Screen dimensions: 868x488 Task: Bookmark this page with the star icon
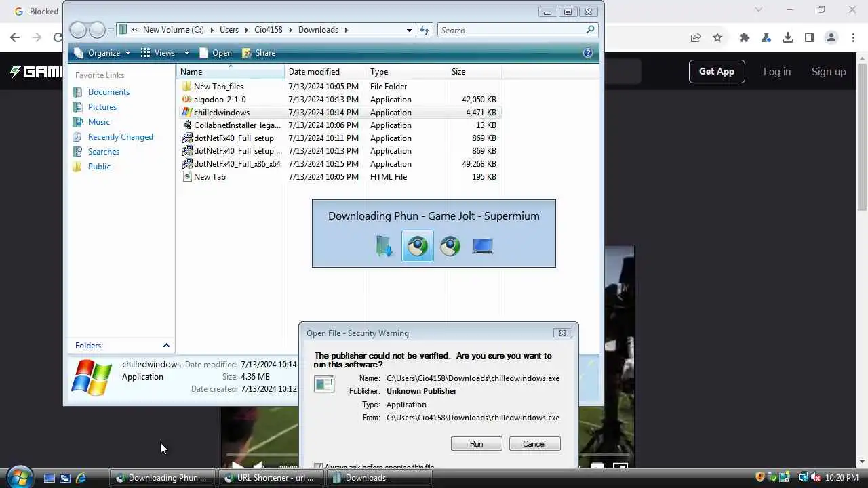click(717, 38)
